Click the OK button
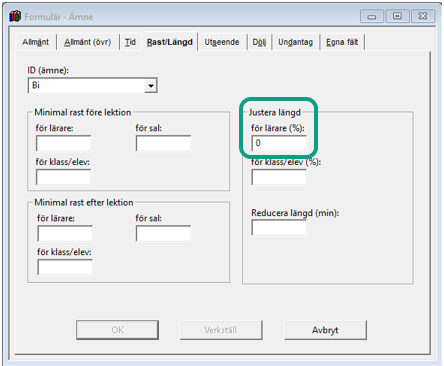Image resolution: width=444 pixels, height=366 pixels. tap(117, 330)
